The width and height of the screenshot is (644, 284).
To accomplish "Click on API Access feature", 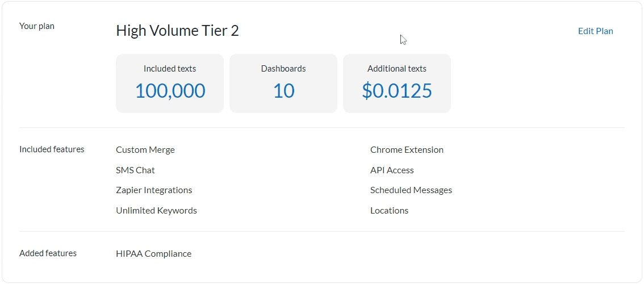I will coord(392,170).
